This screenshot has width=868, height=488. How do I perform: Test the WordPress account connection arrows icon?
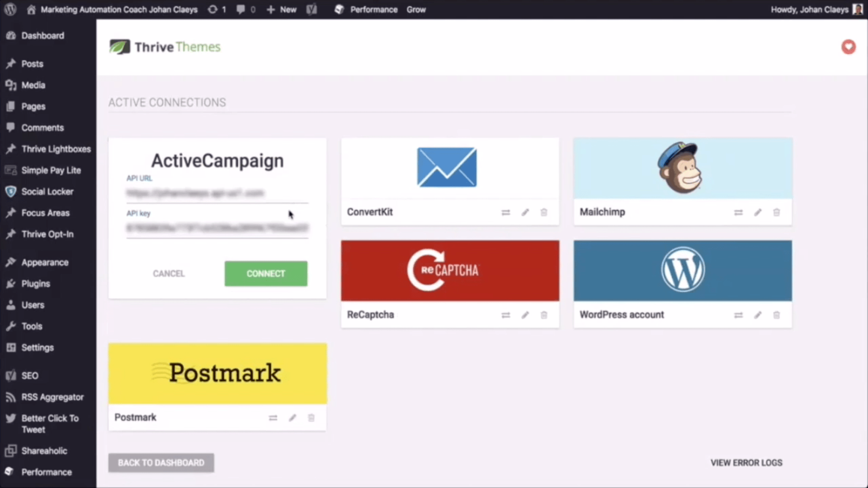coord(738,315)
